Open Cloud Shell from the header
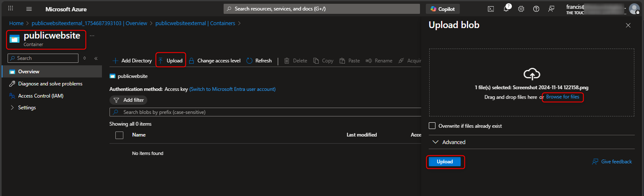This screenshot has width=644, height=196. coord(490,9)
